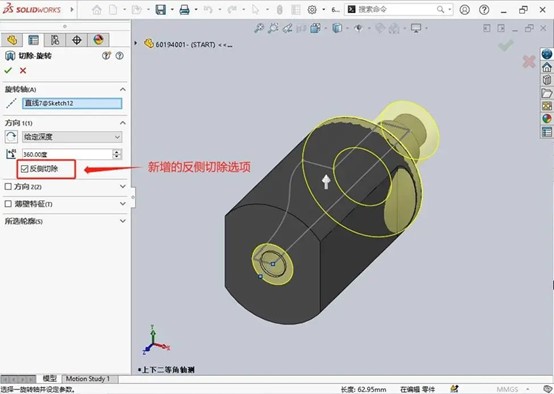This screenshot has width=554, height=394.
Task: Click the reverse direction button beside 给定深度
Action: tap(11, 137)
